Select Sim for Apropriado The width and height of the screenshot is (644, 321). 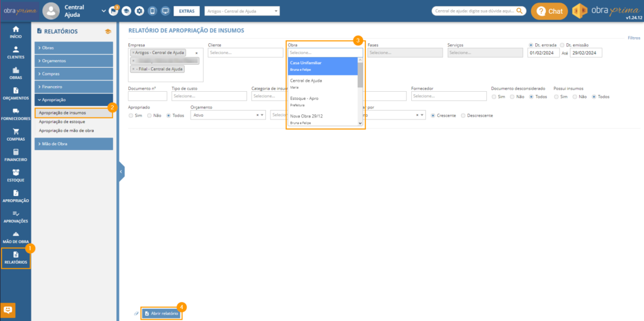tap(131, 116)
